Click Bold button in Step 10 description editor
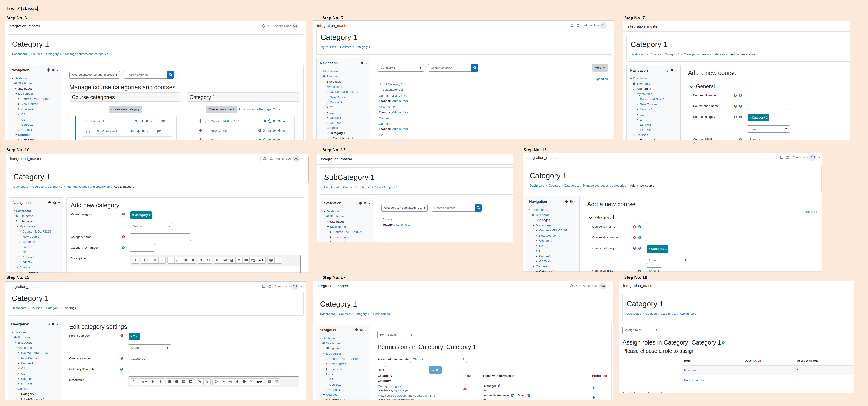 click(x=155, y=260)
